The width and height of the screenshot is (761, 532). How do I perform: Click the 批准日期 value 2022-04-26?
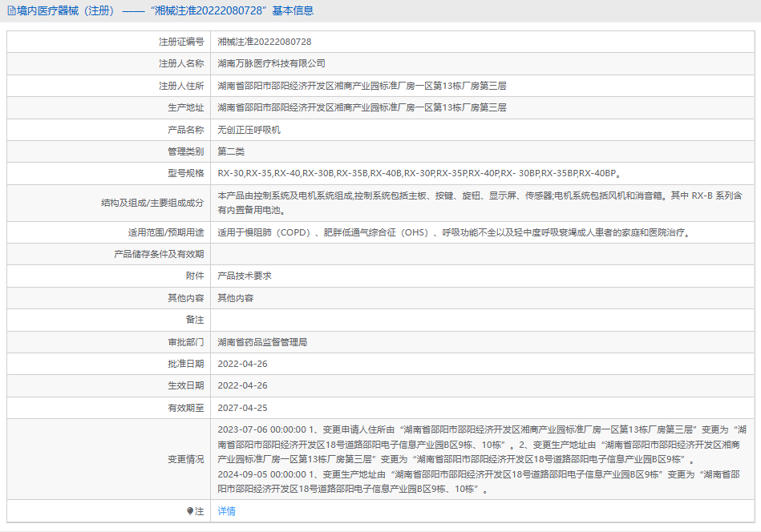point(243,364)
